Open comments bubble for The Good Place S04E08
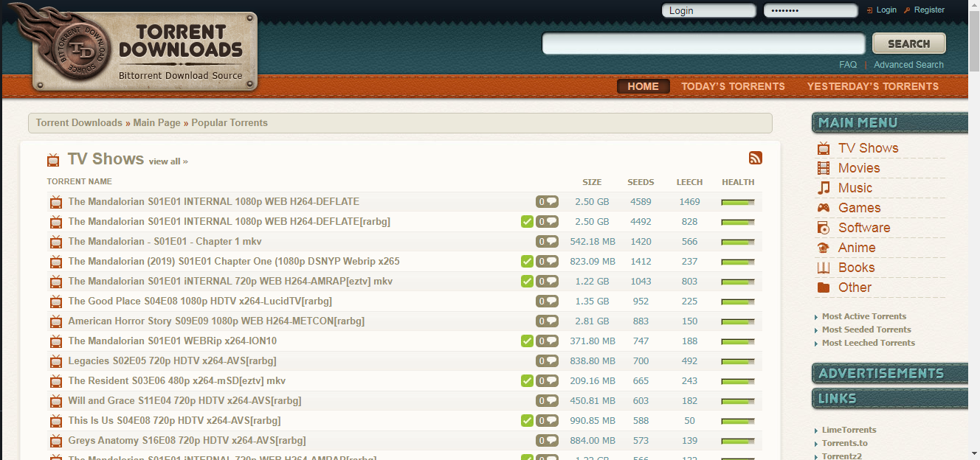Image resolution: width=980 pixels, height=460 pixels. 547,301
